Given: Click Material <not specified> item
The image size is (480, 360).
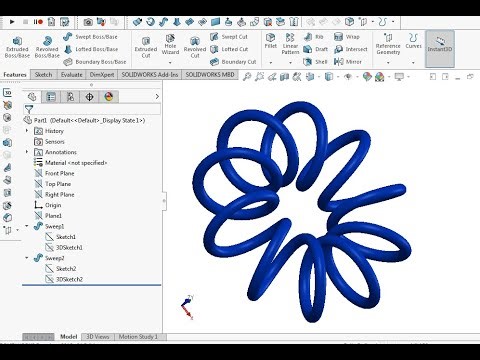Looking at the screenshot, I should pos(71,163).
